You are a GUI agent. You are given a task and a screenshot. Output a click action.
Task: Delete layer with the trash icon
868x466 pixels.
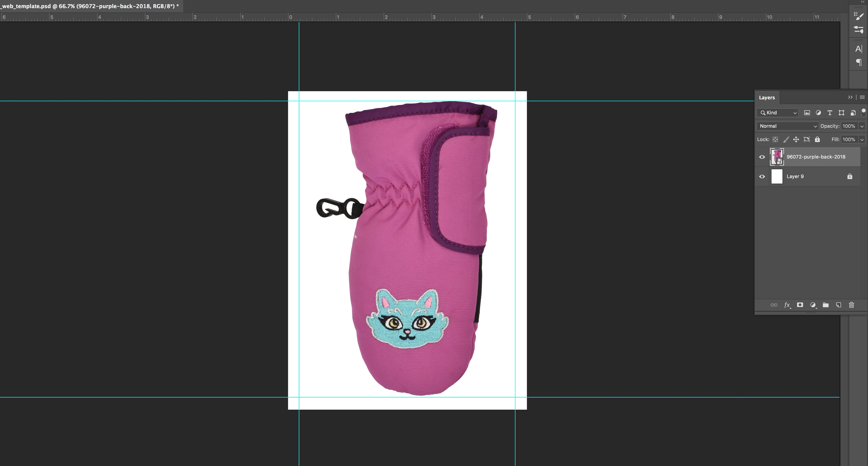(852, 305)
